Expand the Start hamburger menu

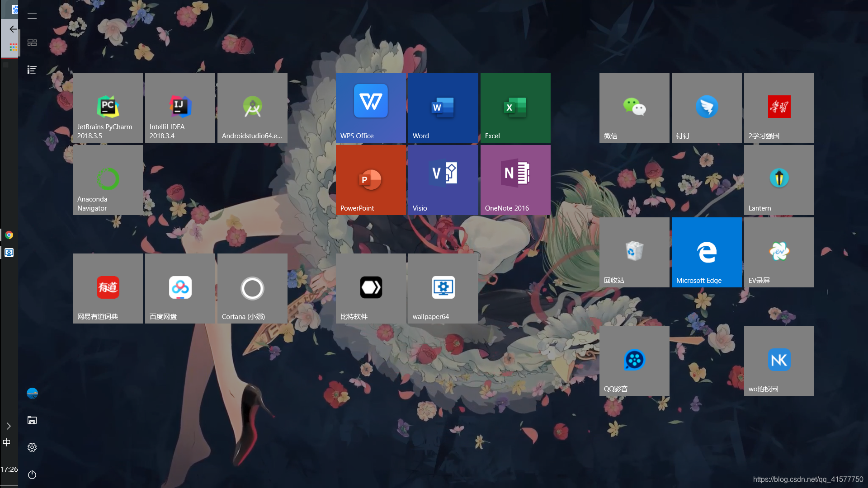pyautogui.click(x=32, y=16)
